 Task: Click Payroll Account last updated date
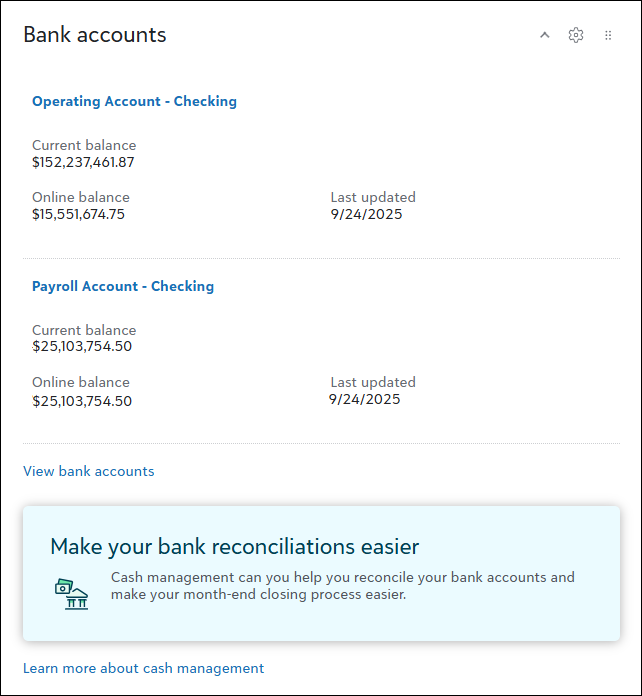coord(364,399)
